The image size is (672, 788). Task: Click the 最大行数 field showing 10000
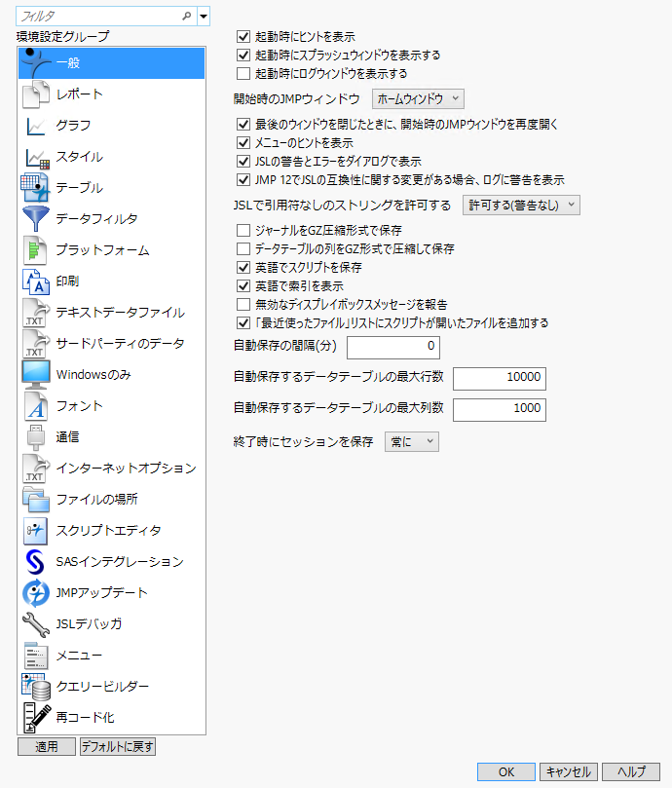pos(499,379)
